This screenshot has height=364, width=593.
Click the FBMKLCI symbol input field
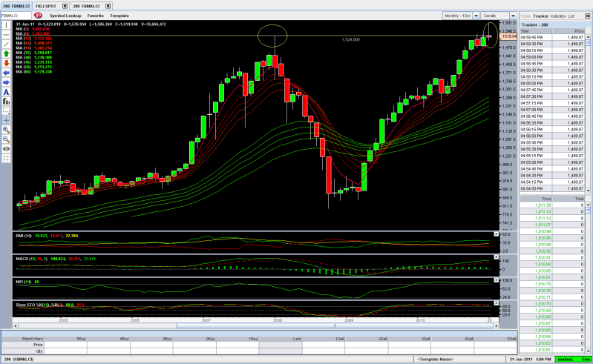(16, 16)
